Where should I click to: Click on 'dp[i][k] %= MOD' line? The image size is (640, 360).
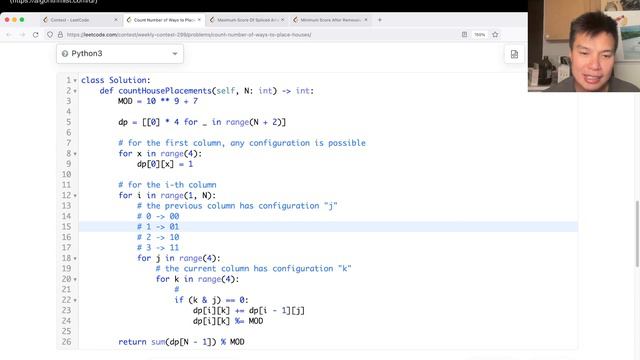pos(228,321)
